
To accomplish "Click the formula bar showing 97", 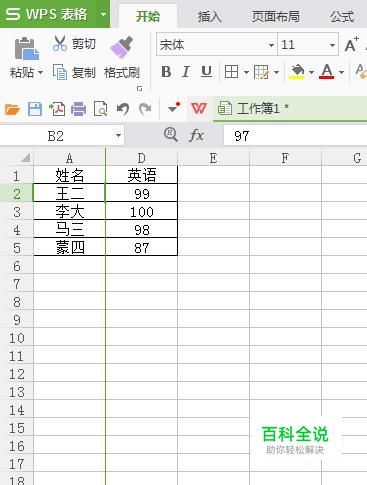I will [295, 136].
